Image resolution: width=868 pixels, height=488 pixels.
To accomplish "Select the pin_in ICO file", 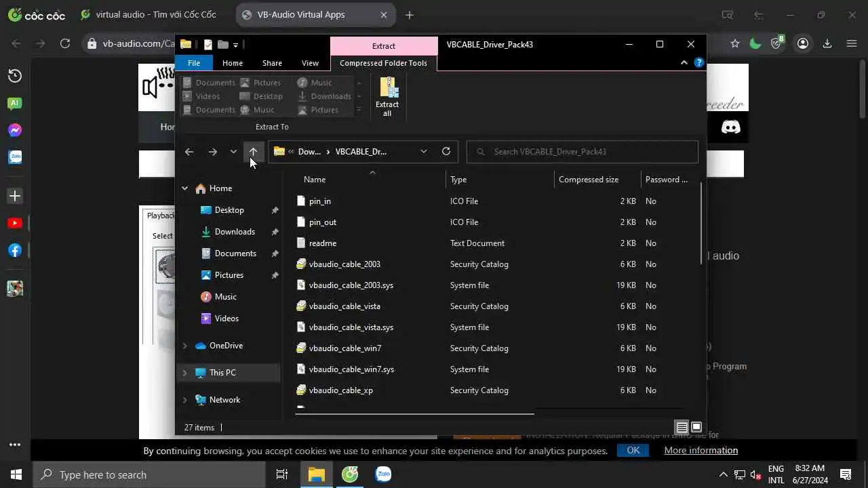I will tap(320, 201).
